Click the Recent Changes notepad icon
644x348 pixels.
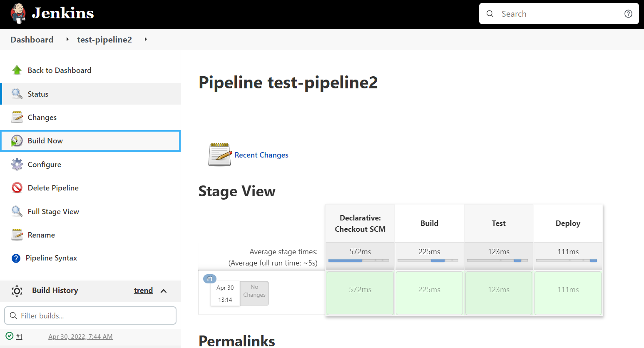[220, 155]
